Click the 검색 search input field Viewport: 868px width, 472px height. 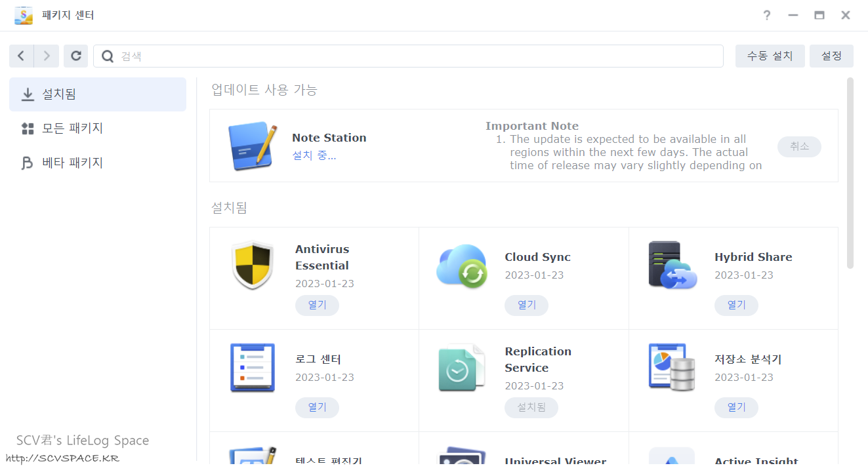coord(408,56)
